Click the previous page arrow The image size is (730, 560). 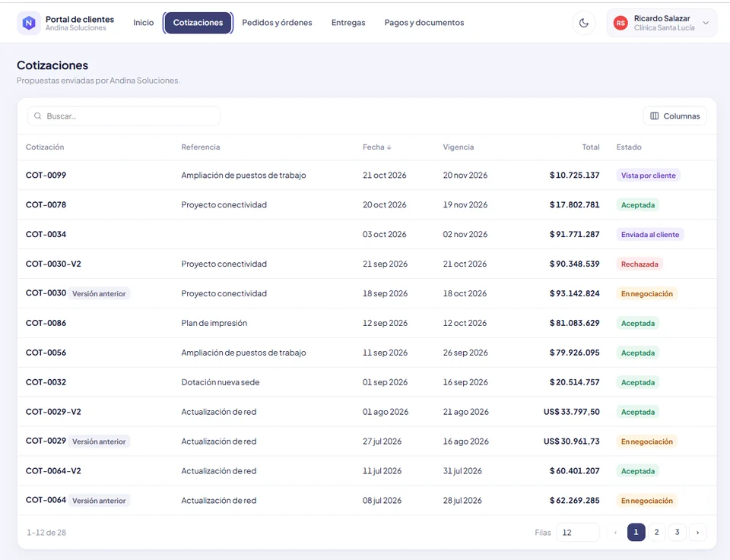click(x=615, y=532)
